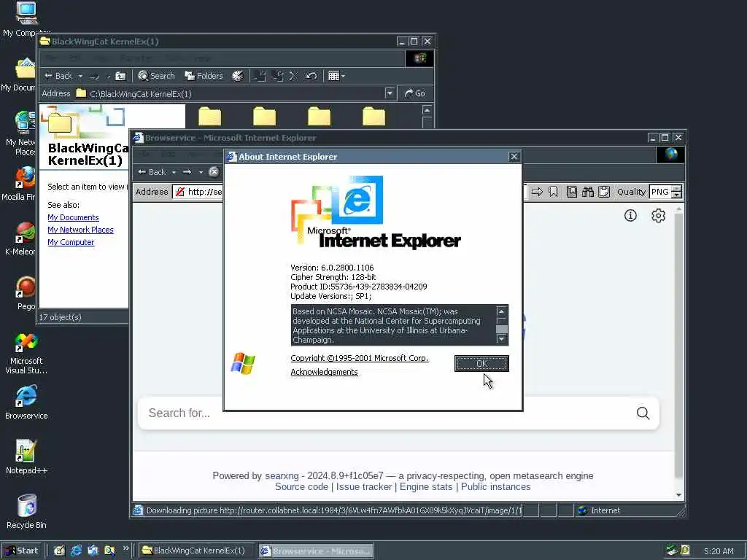Image resolution: width=747 pixels, height=560 pixels.
Task: Click Search in Explorer toolbar
Action: pos(156,76)
